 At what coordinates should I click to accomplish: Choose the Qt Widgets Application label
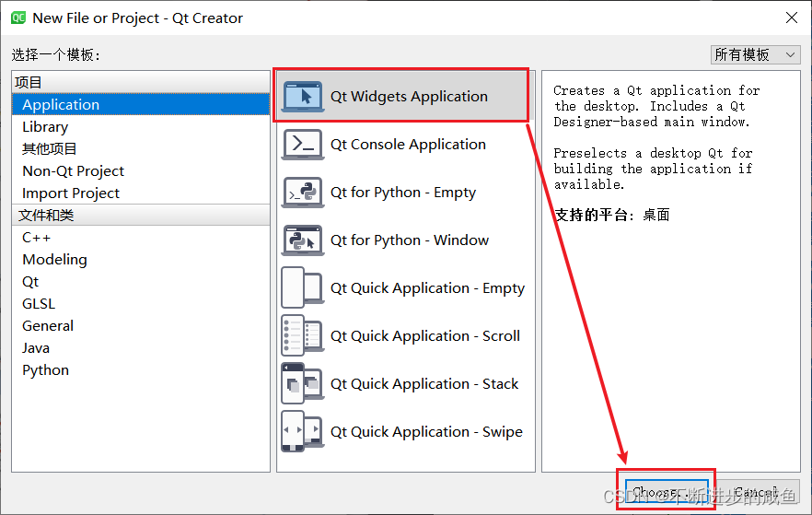(x=409, y=97)
